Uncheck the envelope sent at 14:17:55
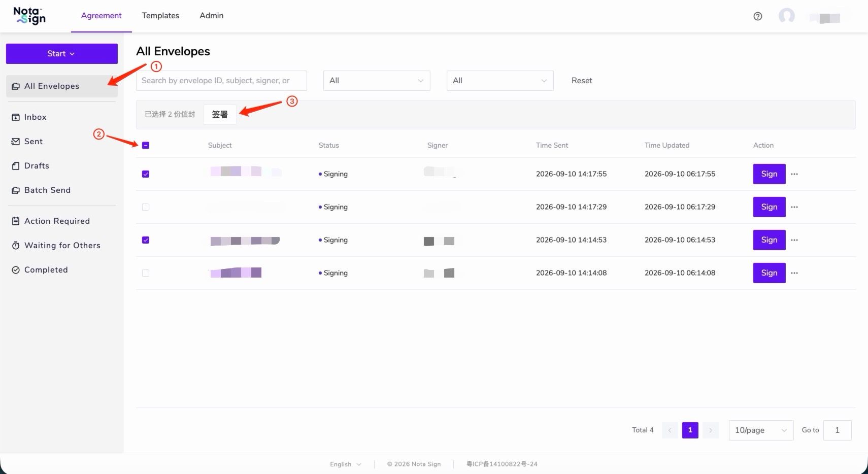 (146, 174)
